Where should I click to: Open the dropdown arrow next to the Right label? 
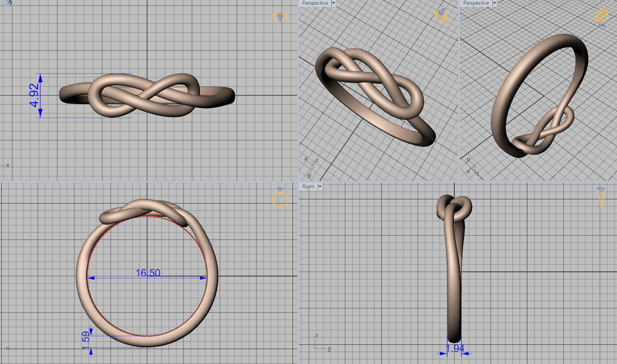coord(320,186)
